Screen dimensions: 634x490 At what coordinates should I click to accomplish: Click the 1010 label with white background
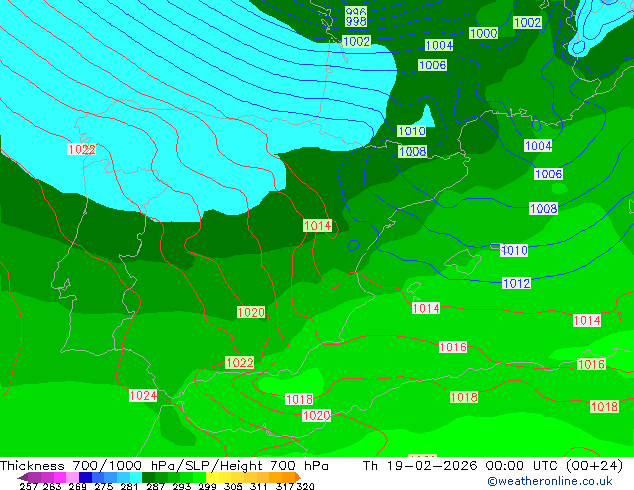[514, 250]
